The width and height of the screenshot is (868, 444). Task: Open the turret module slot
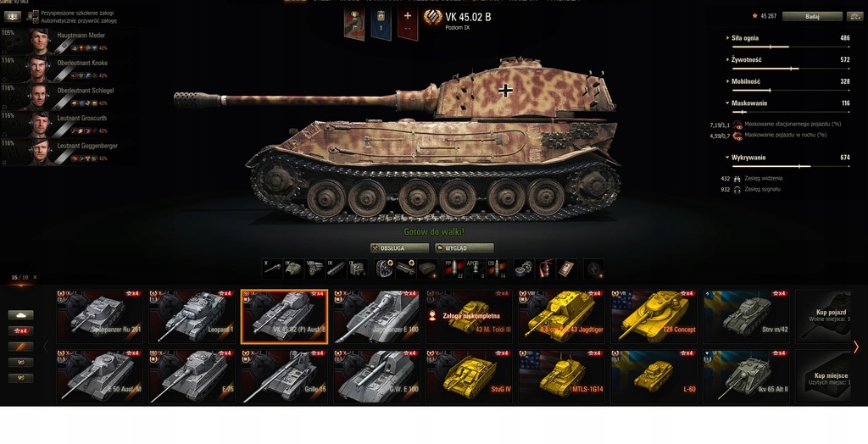pyautogui.click(x=292, y=269)
